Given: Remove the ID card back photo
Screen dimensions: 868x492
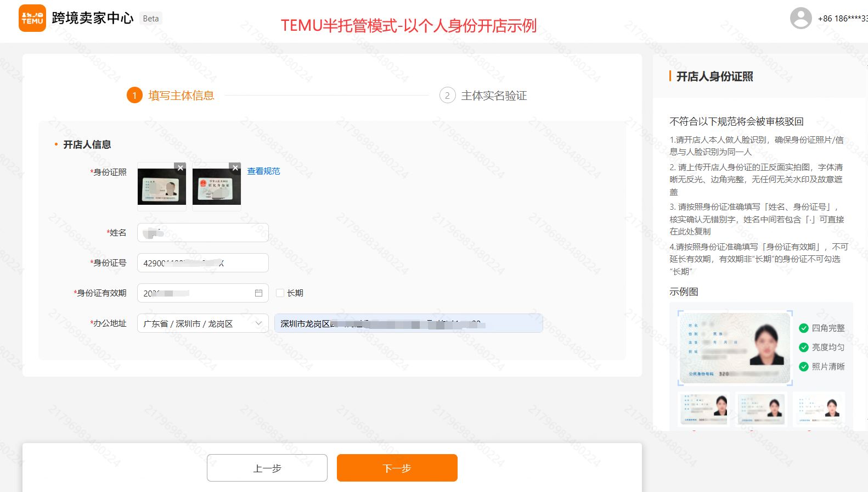Looking at the screenshot, I should tap(235, 167).
